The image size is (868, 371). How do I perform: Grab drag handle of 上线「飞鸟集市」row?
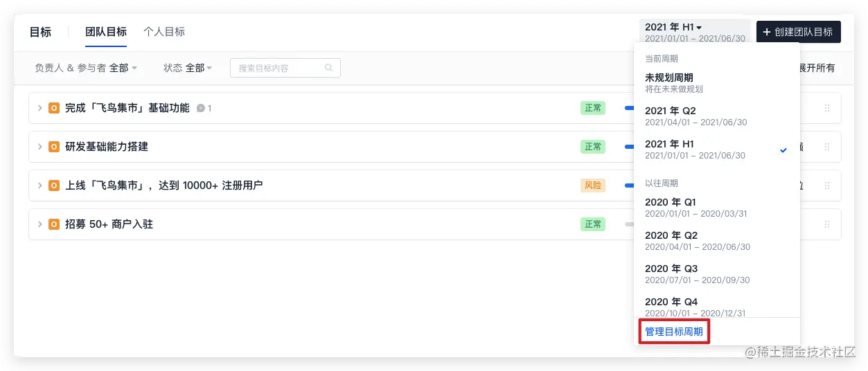pos(826,185)
